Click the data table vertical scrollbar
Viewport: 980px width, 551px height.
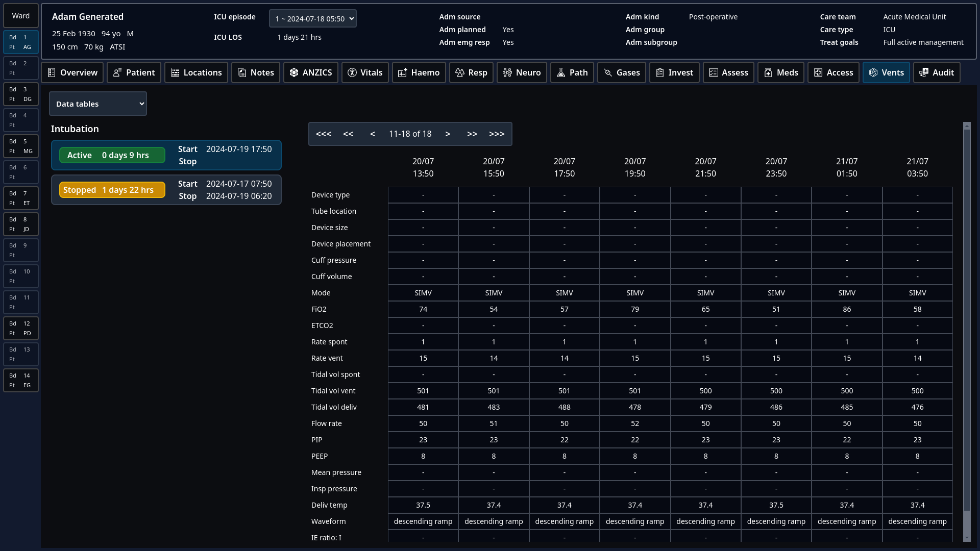[967, 319]
